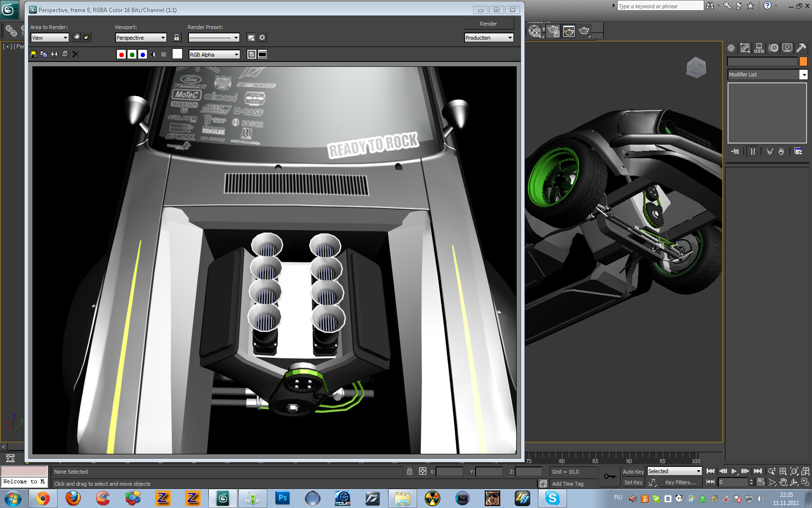
Task: Toggle the blue channel display
Action: (143, 55)
